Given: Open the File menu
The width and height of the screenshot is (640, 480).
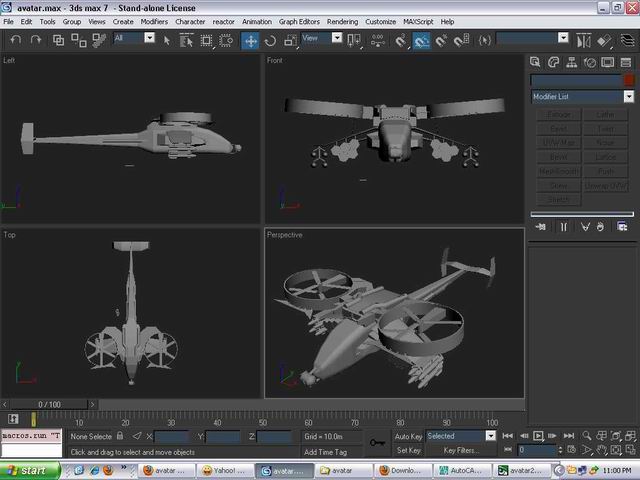Looking at the screenshot, I should (9, 22).
